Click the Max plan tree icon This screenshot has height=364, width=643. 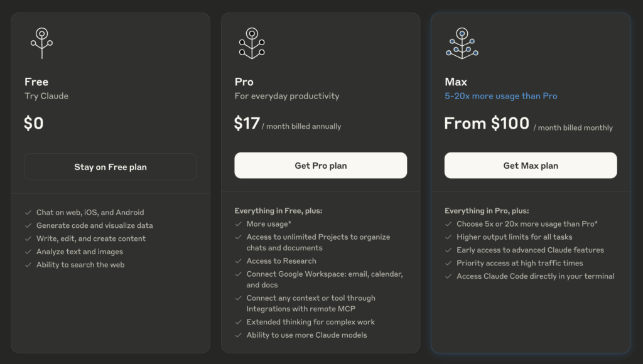462,43
